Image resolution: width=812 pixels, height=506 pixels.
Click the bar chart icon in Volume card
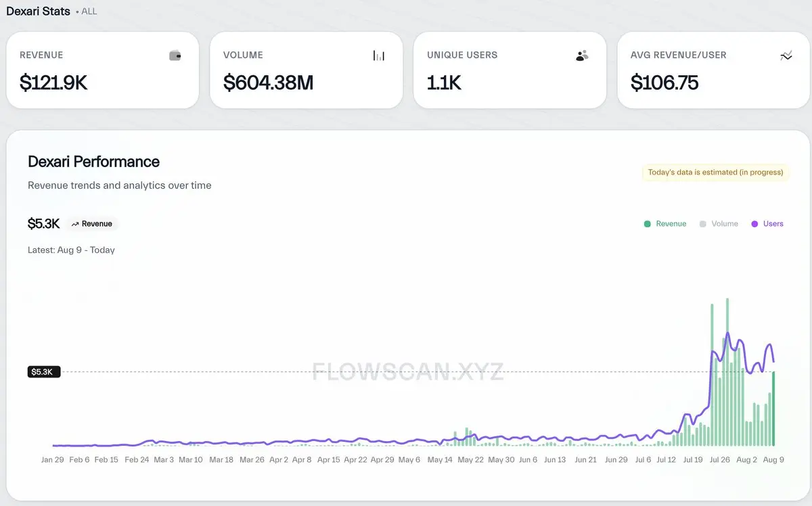coord(379,55)
